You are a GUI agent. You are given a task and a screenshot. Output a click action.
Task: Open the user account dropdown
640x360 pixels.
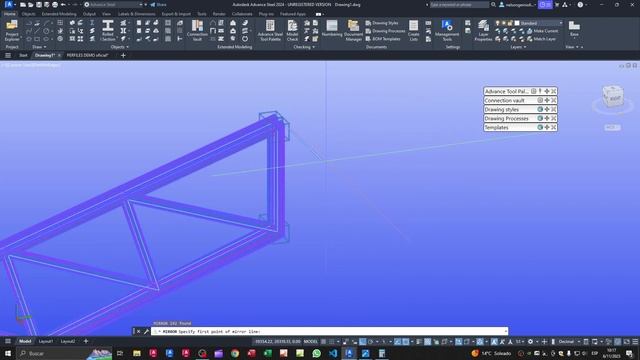(x=517, y=4)
